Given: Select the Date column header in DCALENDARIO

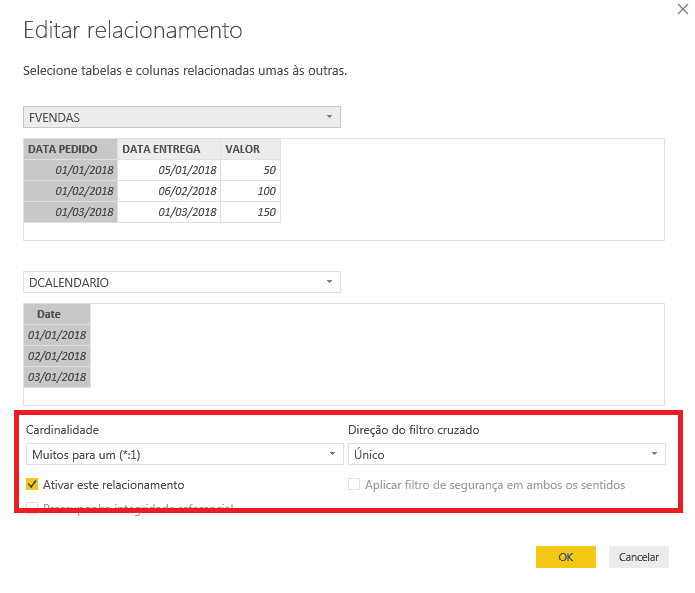Looking at the screenshot, I should [x=57, y=314].
